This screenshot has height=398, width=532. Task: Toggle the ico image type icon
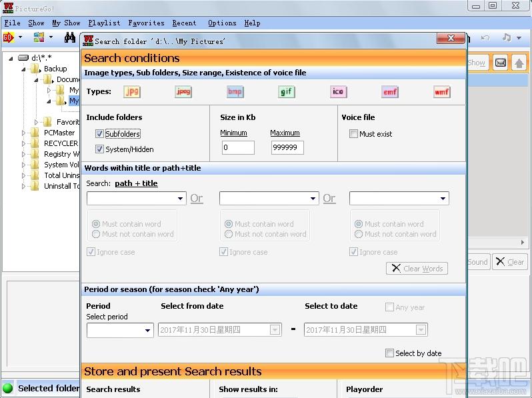338,91
